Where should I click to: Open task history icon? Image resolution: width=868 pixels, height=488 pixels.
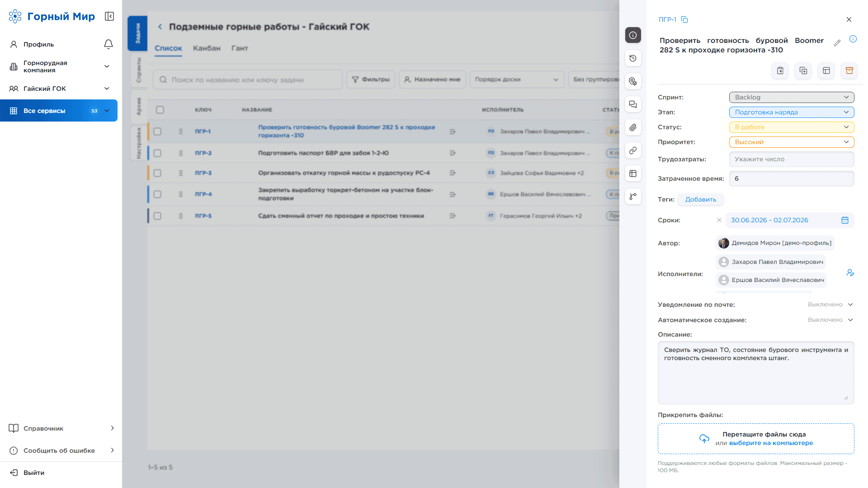(x=633, y=58)
